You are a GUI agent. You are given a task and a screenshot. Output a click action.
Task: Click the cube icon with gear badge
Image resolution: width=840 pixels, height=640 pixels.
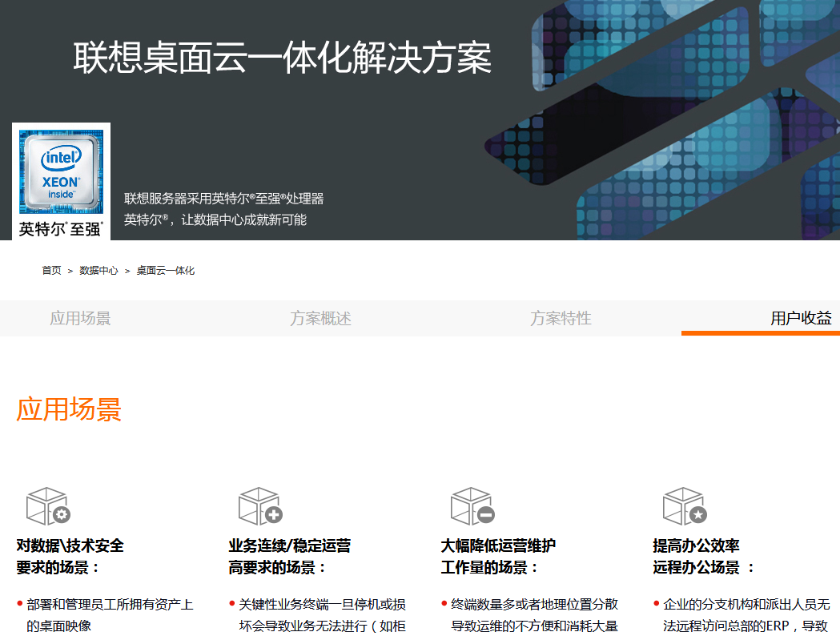[x=48, y=506]
